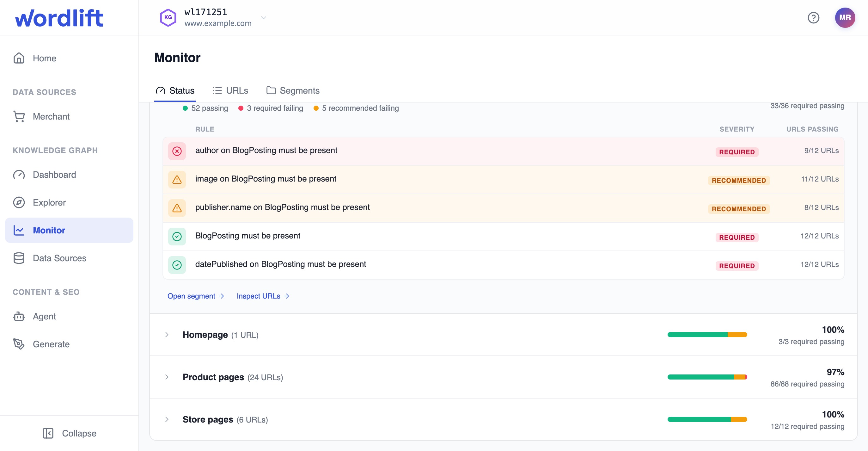Click the Homepage progress bar
868x451 pixels.
pos(707,335)
